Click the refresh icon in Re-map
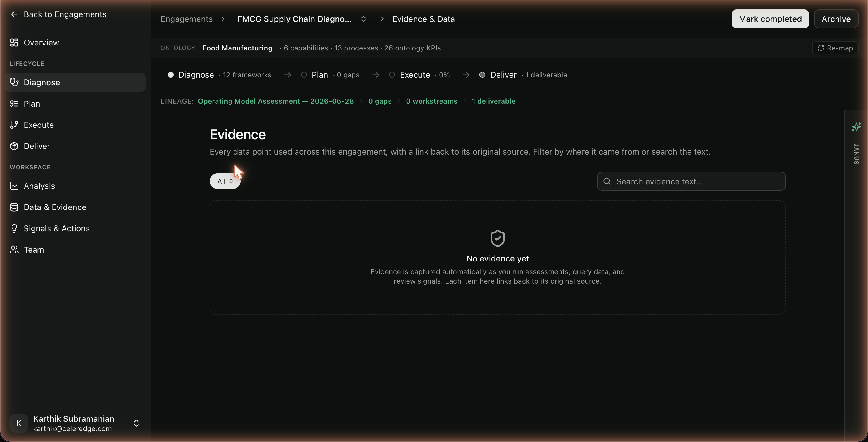Viewport: 868px width, 442px height. [821, 48]
